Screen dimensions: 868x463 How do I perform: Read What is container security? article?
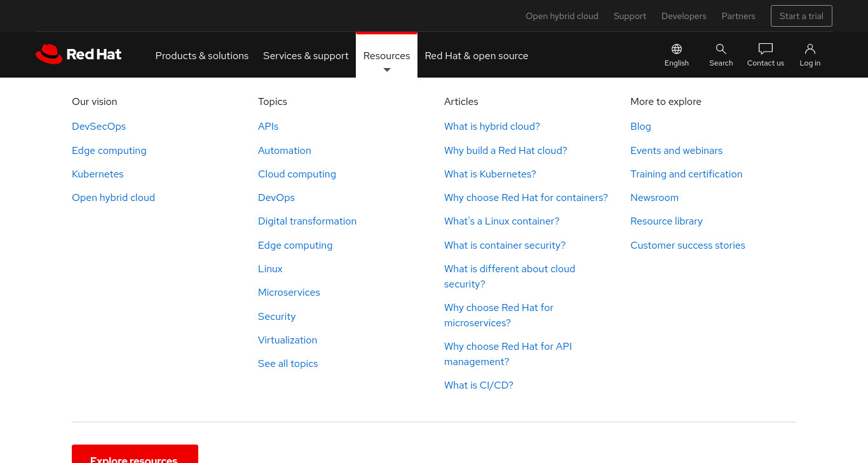(505, 245)
